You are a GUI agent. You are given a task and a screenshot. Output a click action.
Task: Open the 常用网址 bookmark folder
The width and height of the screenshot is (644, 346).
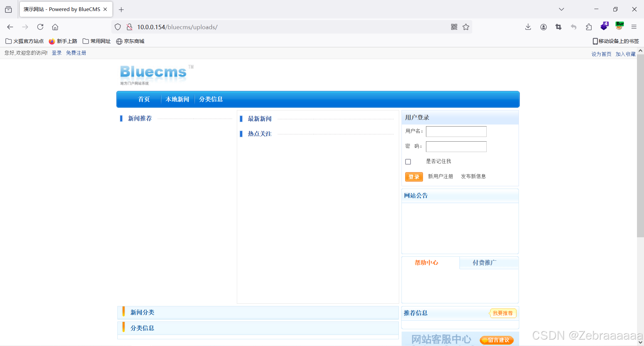[97, 41]
